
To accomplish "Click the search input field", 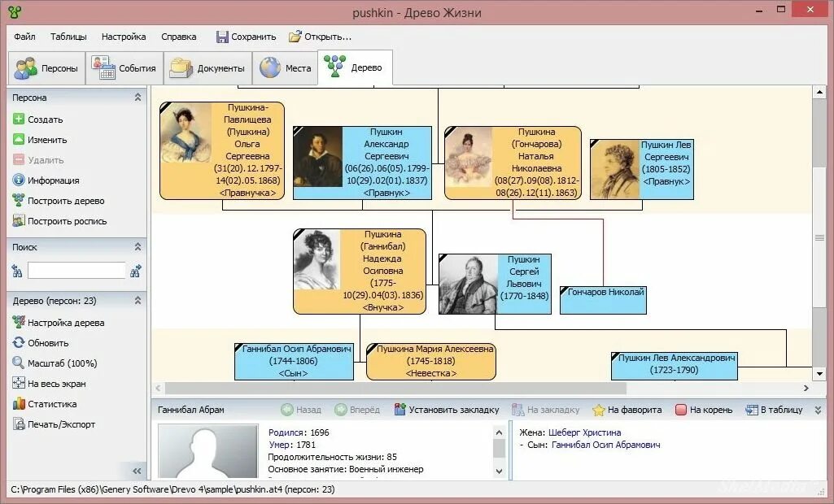I will click(x=76, y=271).
